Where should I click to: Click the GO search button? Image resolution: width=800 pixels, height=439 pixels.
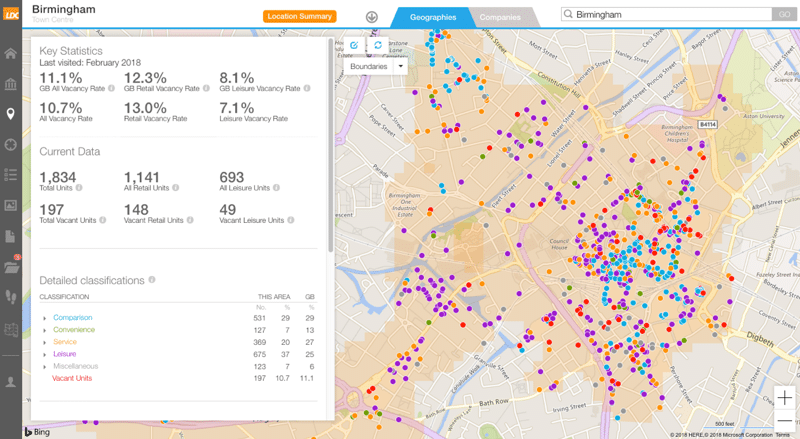pyautogui.click(x=785, y=14)
